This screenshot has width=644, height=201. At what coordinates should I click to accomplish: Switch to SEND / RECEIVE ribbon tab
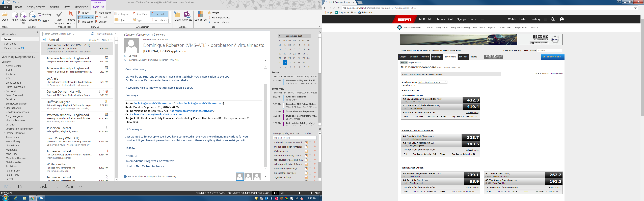tap(36, 8)
